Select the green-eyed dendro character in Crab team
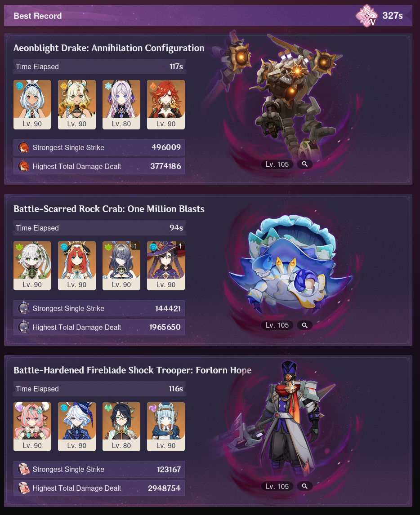Viewport: 420px width, 515px height. [32, 266]
